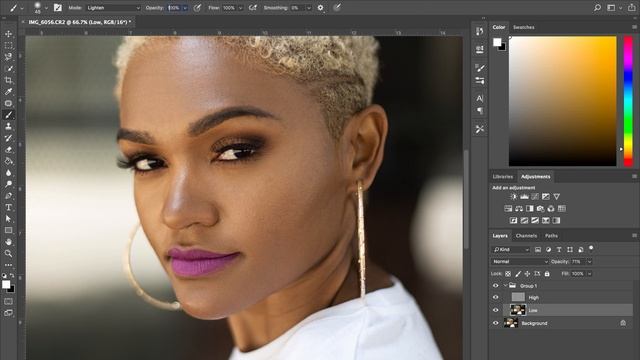Toggle Lock position
640x360 pixels.
tap(527, 274)
